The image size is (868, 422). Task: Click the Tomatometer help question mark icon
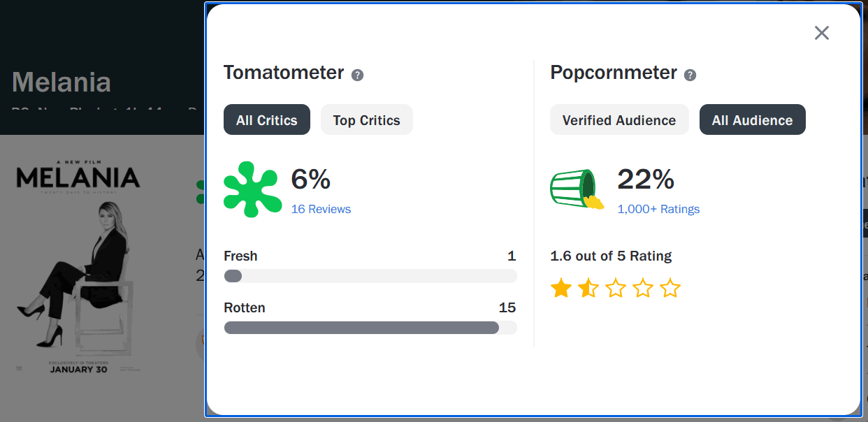(x=357, y=75)
